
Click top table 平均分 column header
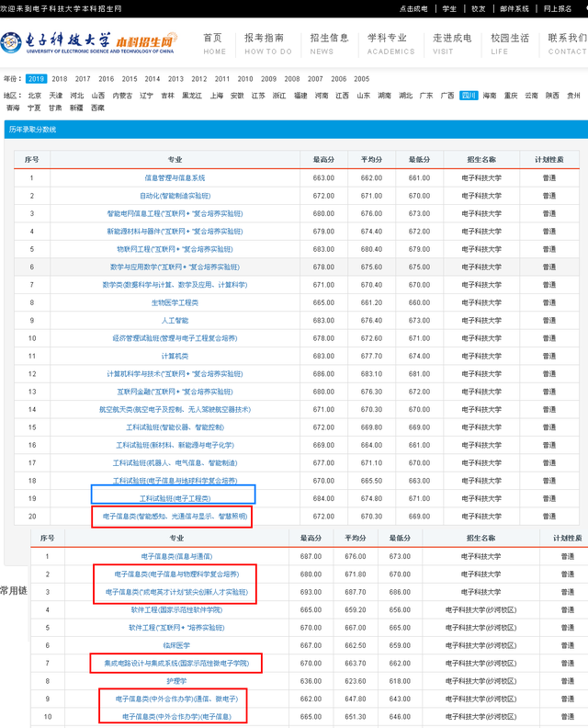(372, 160)
